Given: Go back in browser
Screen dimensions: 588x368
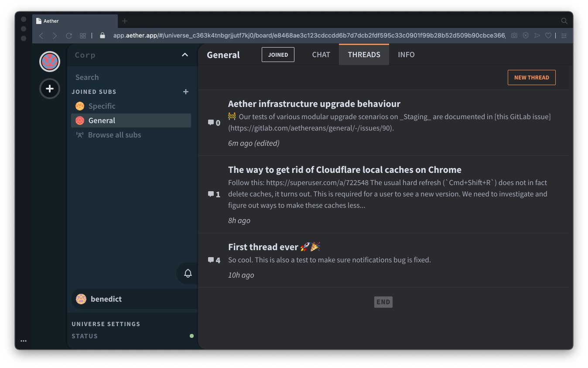Looking at the screenshot, I should [x=41, y=36].
